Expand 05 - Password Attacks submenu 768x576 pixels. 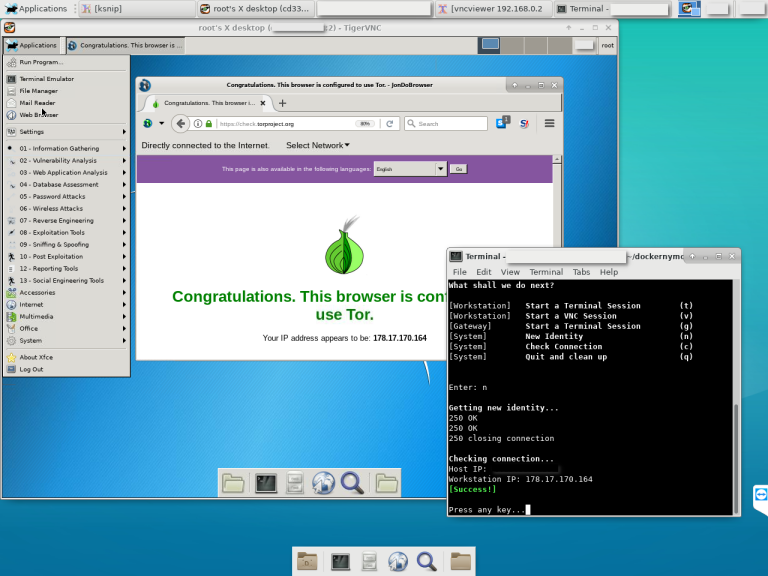[67, 196]
